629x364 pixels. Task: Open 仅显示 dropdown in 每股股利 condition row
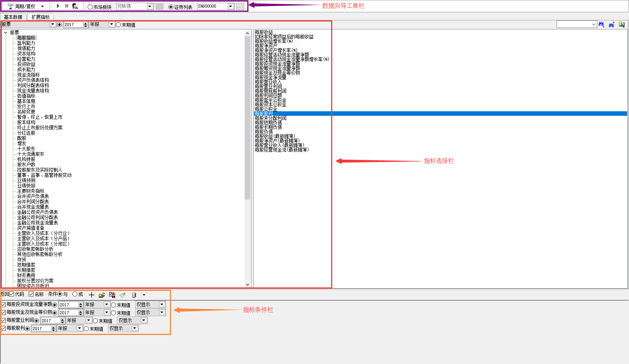[135, 328]
